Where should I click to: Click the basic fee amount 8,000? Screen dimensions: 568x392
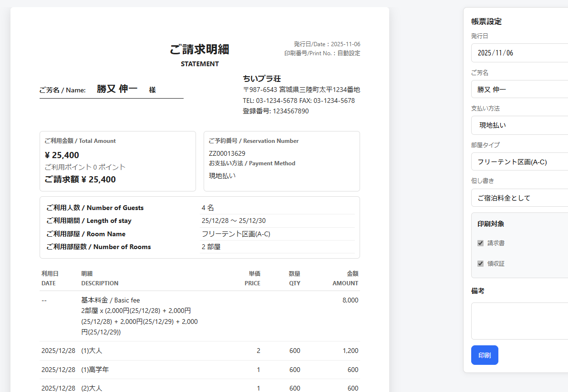coord(351,300)
